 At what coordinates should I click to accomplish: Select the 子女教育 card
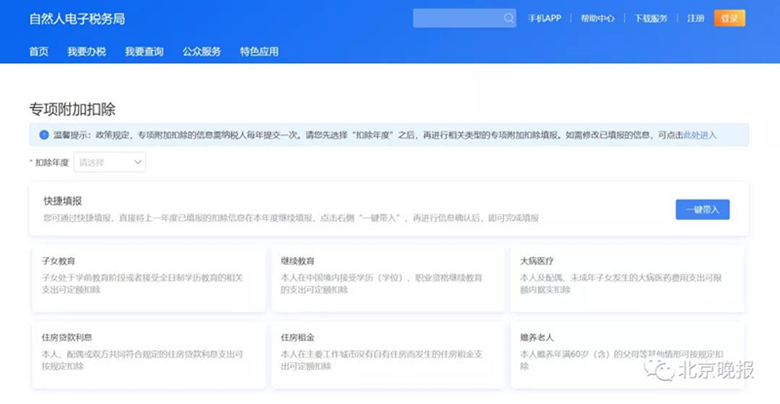click(x=149, y=279)
